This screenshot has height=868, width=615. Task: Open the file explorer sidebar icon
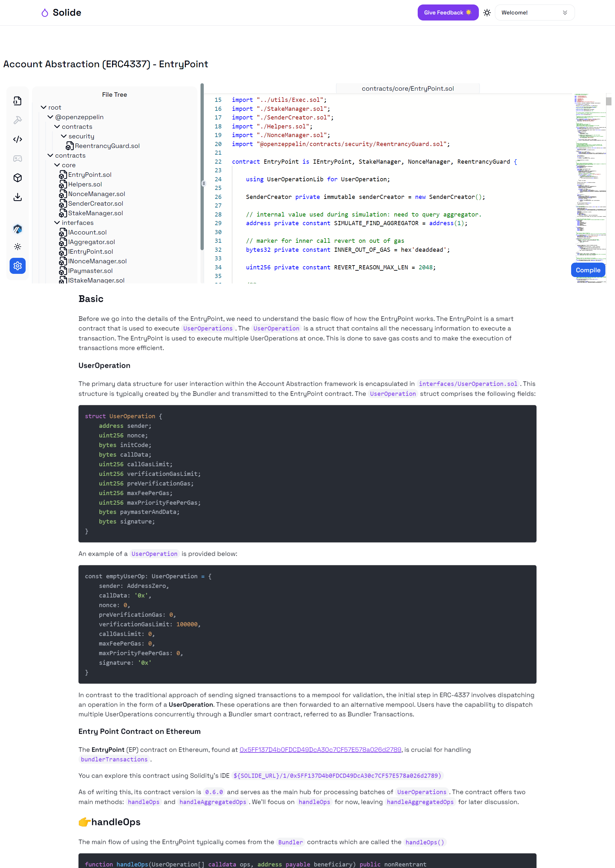pyautogui.click(x=17, y=101)
